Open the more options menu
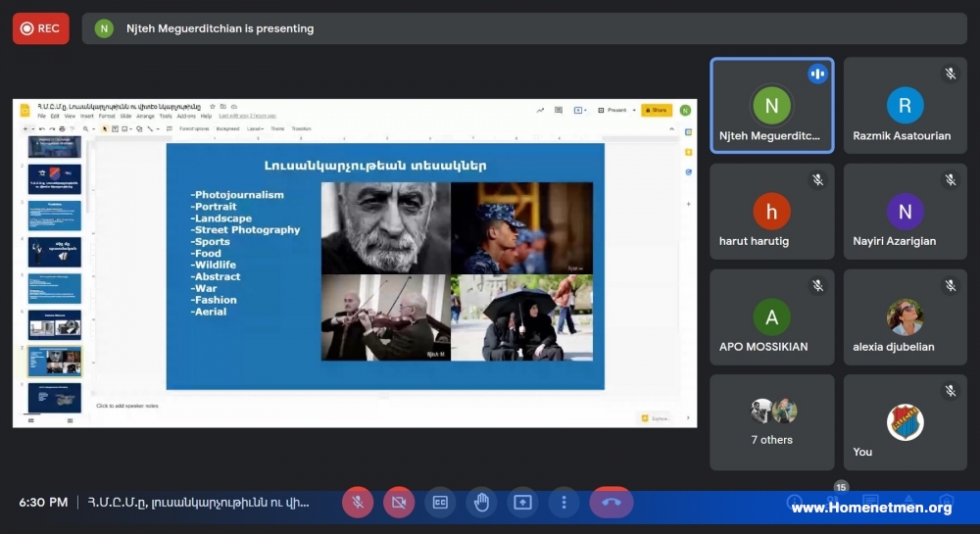This screenshot has width=980, height=534. pyautogui.click(x=563, y=502)
